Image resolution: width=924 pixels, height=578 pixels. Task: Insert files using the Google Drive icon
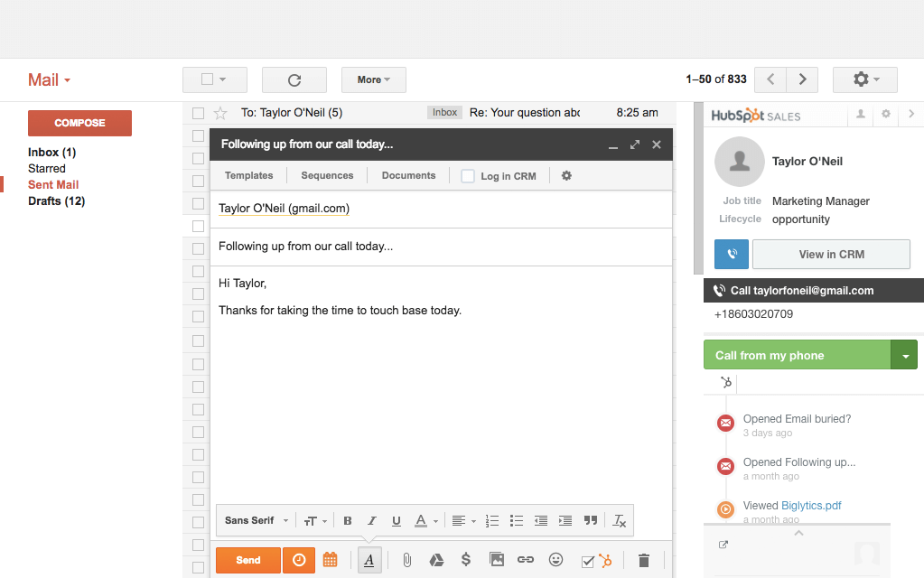pyautogui.click(x=436, y=560)
